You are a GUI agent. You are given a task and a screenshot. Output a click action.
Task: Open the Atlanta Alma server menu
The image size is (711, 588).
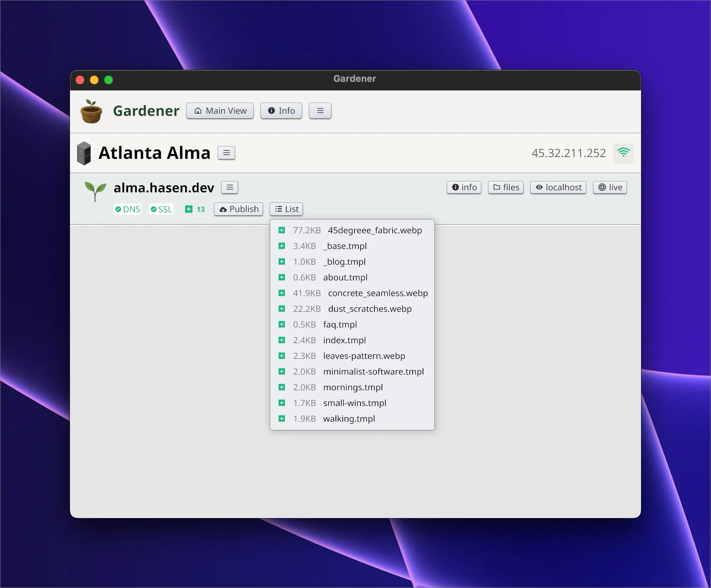[226, 153]
